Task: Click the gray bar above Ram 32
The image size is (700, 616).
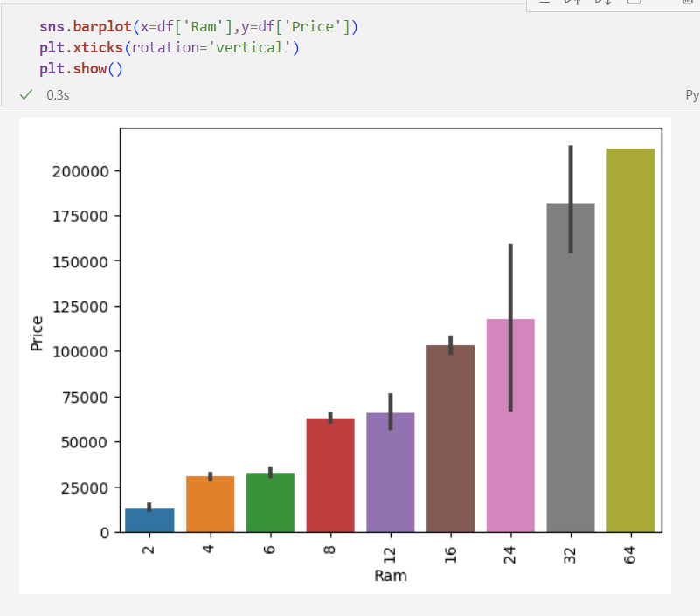Action: click(570, 367)
